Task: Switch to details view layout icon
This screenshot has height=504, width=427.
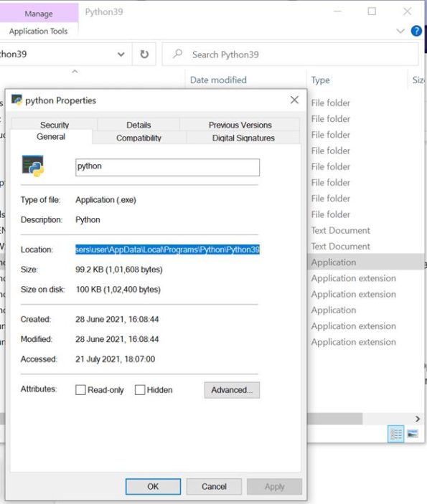Action: (396, 434)
